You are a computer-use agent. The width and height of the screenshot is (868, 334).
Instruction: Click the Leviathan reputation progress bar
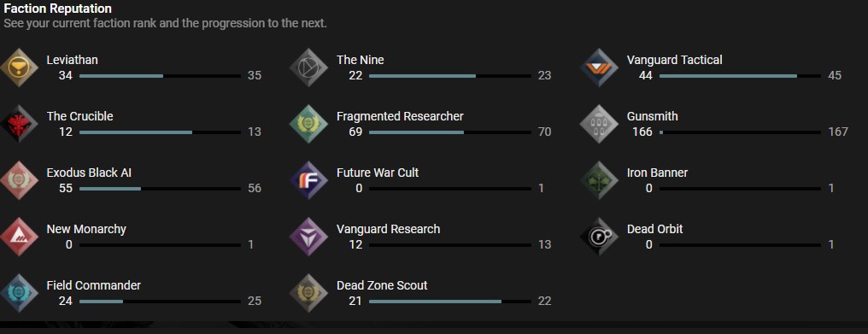click(x=160, y=76)
